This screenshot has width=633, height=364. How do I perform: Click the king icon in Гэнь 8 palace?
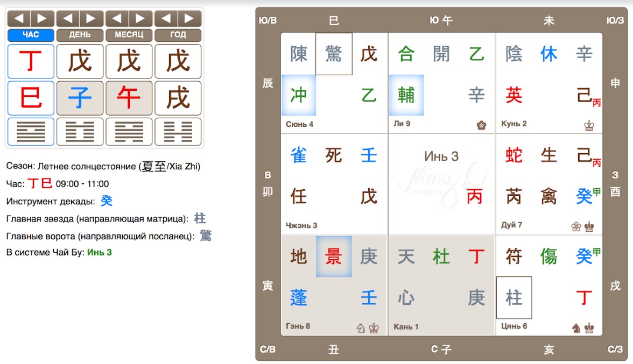tap(374, 328)
